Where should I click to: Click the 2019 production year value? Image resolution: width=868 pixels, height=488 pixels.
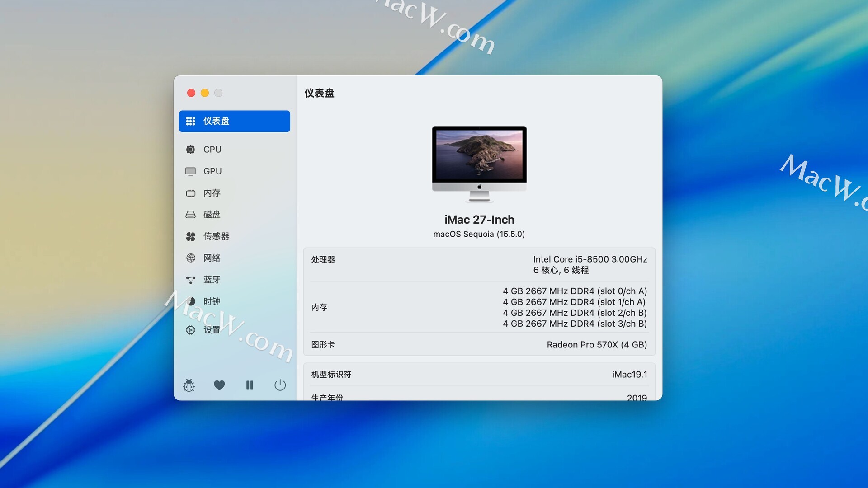point(637,397)
